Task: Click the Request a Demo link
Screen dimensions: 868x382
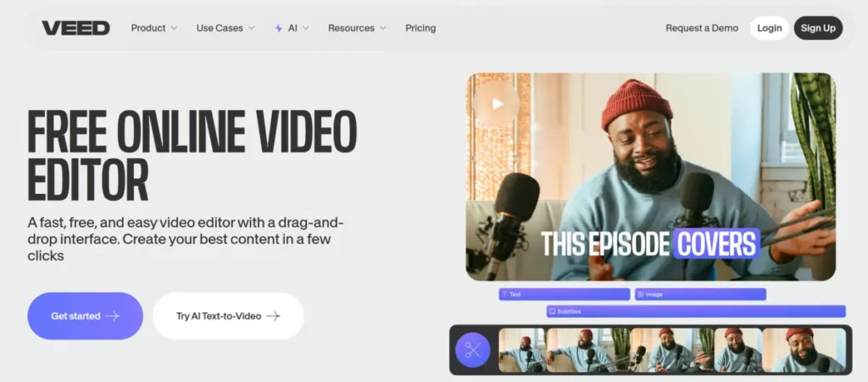Action: (x=701, y=28)
